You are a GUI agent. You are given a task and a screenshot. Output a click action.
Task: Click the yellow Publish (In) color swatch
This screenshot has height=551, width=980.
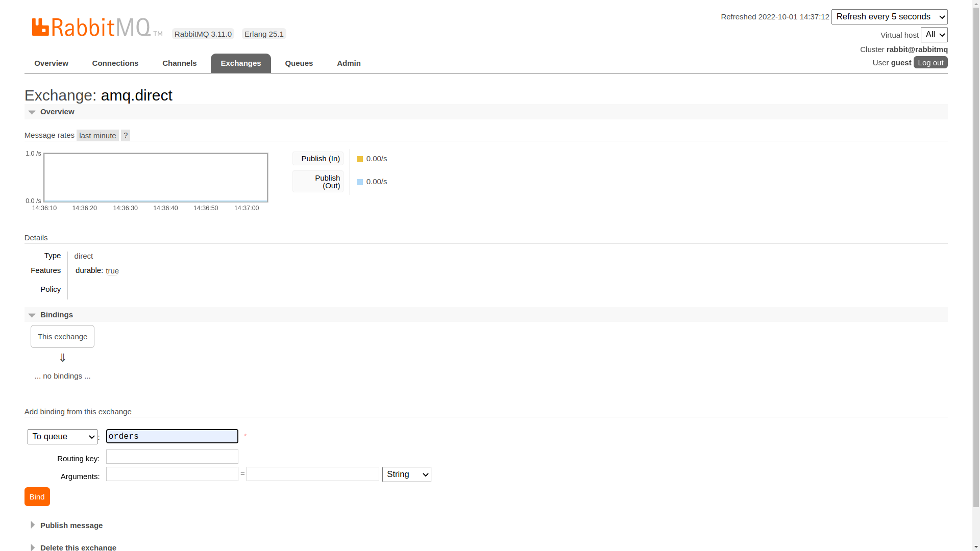pos(360,159)
